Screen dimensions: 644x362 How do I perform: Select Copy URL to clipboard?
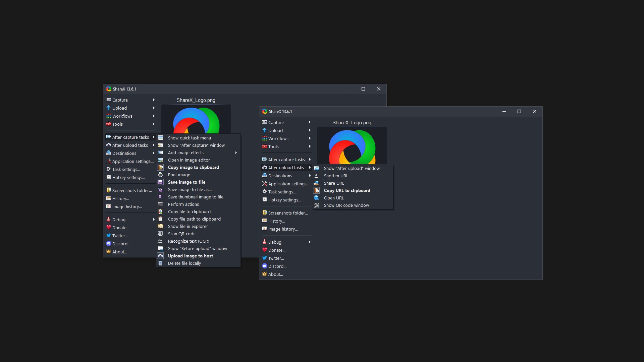click(347, 190)
